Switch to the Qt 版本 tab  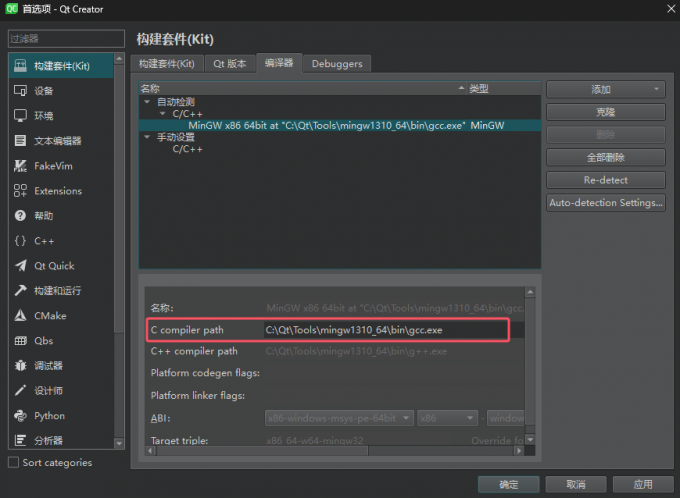229,64
